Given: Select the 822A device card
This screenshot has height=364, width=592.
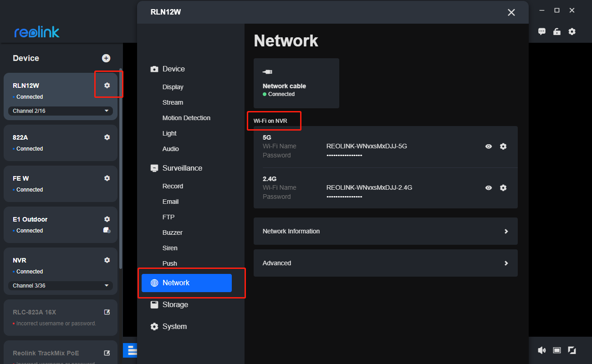Looking at the screenshot, I should tap(61, 143).
